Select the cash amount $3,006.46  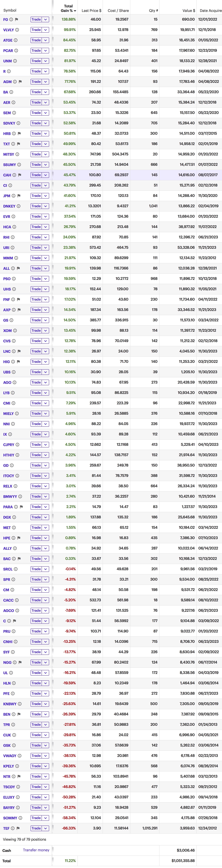(x=186, y=850)
